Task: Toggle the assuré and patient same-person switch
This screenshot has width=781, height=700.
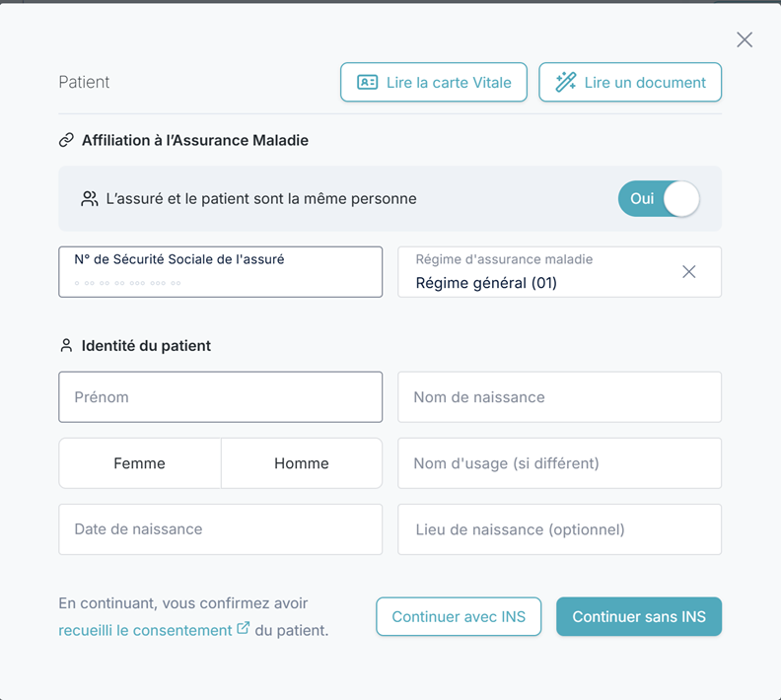Action: coord(659,198)
